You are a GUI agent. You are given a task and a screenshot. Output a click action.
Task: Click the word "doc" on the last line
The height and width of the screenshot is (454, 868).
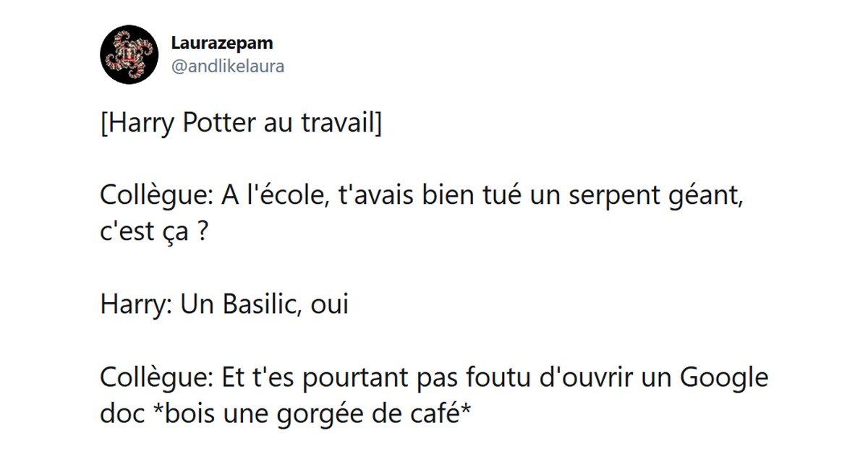[119, 413]
